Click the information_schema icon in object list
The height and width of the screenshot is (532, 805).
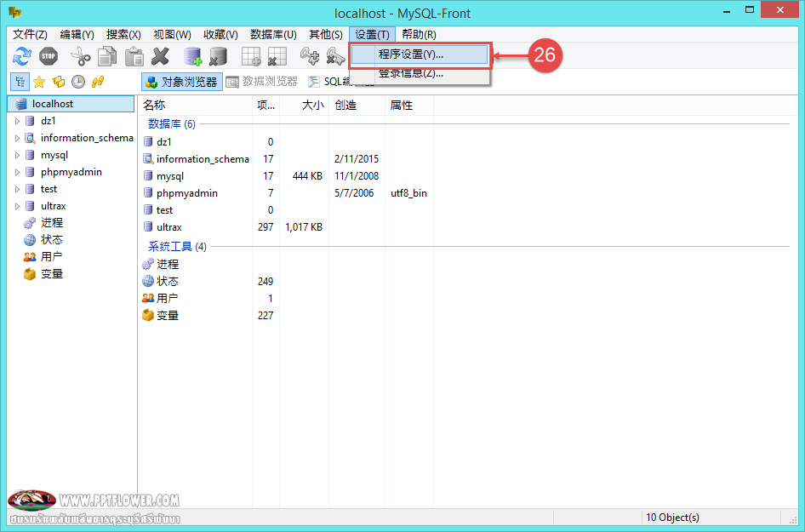coord(148,158)
